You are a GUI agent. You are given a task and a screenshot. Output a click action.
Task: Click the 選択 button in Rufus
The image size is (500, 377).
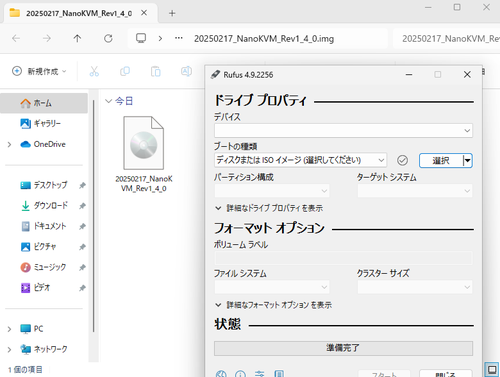pos(441,161)
